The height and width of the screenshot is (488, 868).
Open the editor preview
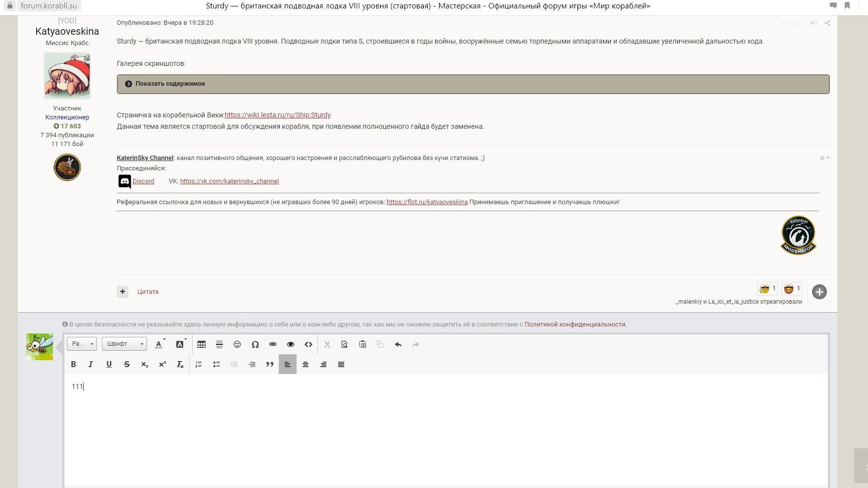[345, 344]
